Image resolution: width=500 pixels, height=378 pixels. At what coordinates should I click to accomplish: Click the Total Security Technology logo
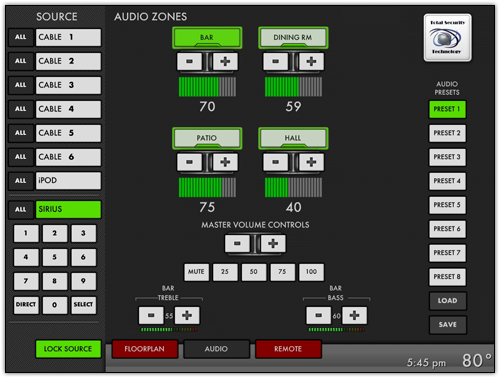447,38
